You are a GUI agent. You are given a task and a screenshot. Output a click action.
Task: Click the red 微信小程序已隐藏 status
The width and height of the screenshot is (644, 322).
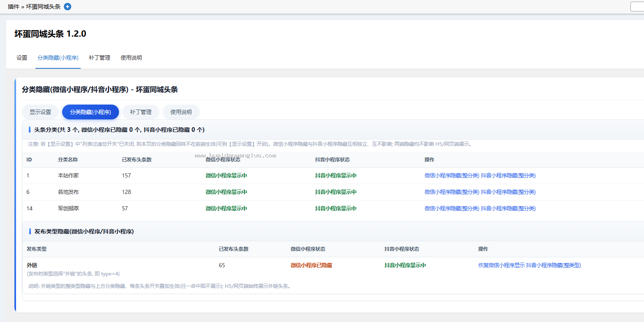coord(311,265)
